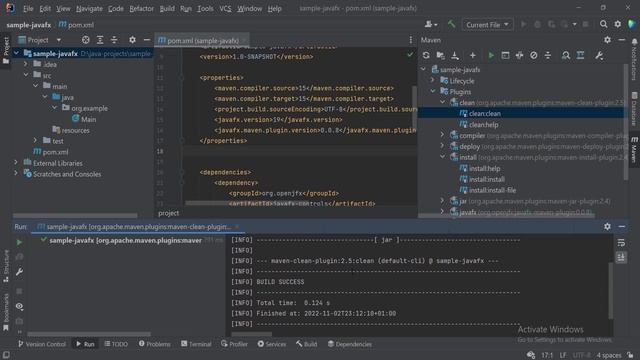The height and width of the screenshot is (360, 640).
Task: Open Run panel wrench settings
Action: coord(19,272)
